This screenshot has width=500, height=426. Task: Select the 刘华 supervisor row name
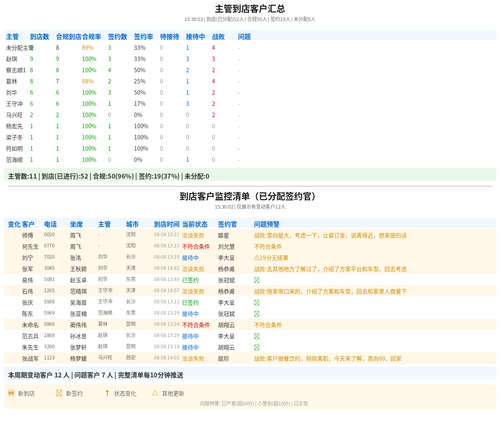point(12,93)
